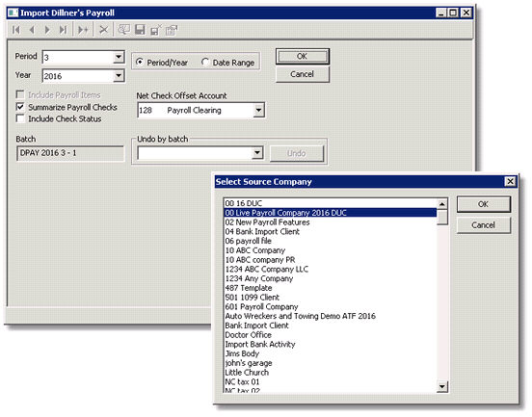Click scroll up arrow in company list

pyautogui.click(x=442, y=204)
